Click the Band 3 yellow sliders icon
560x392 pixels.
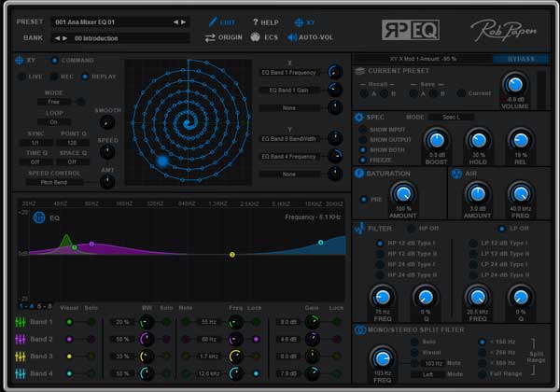[21, 357]
